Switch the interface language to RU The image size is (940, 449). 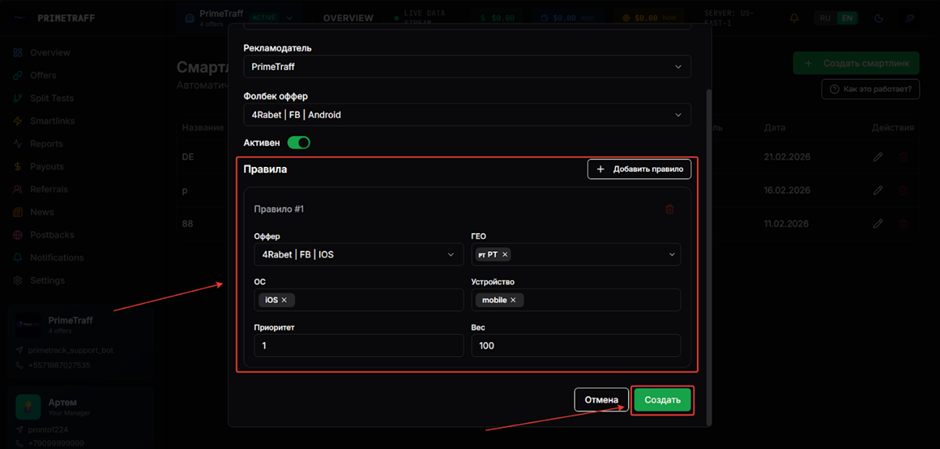(825, 18)
